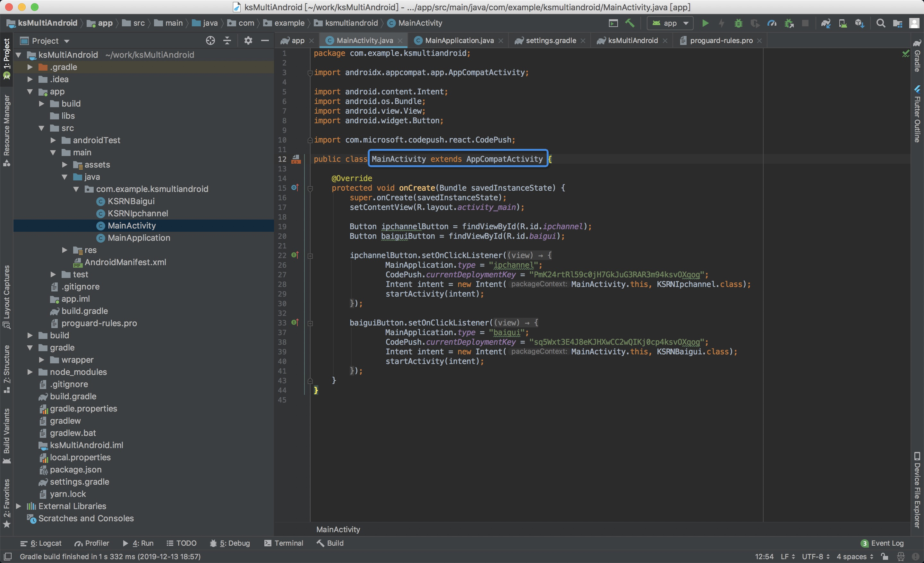Click locate-file target icon in Project panel
Image resolution: width=924 pixels, height=563 pixels.
pos(210,40)
